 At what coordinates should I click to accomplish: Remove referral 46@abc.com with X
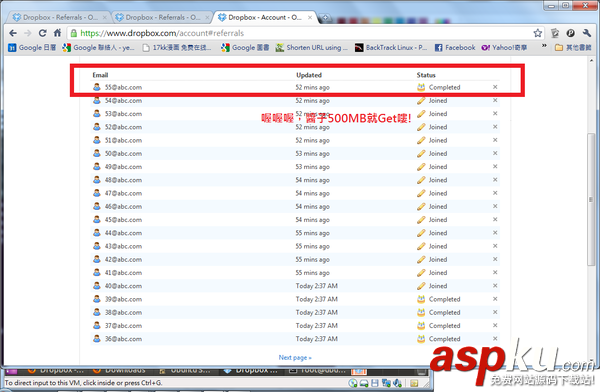coord(495,206)
